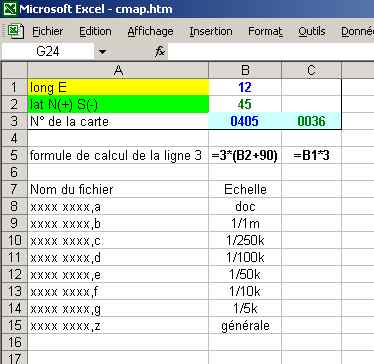Click the Excel document icon beside Fichier
Image resolution: width=374 pixels, height=364 pixels.
tap(16, 32)
